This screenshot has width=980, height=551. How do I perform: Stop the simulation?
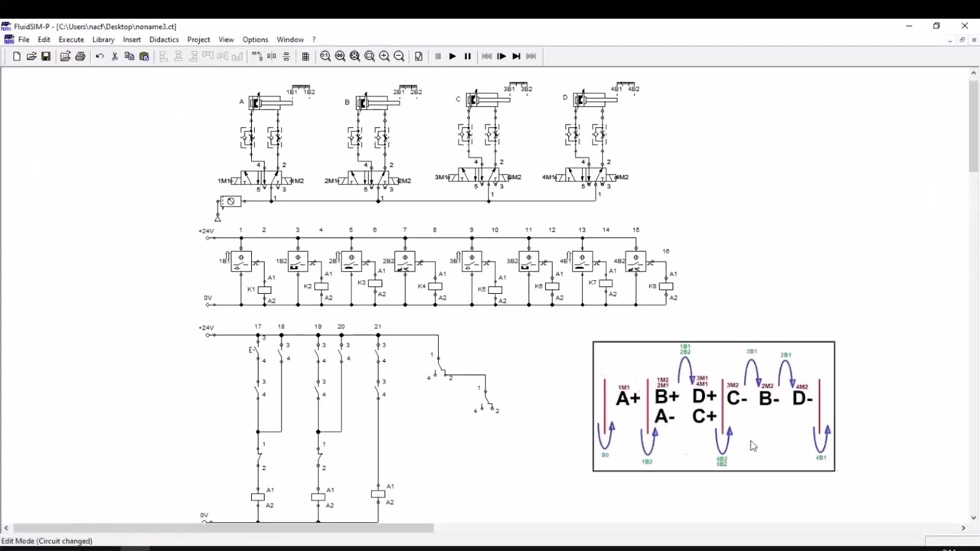[438, 56]
